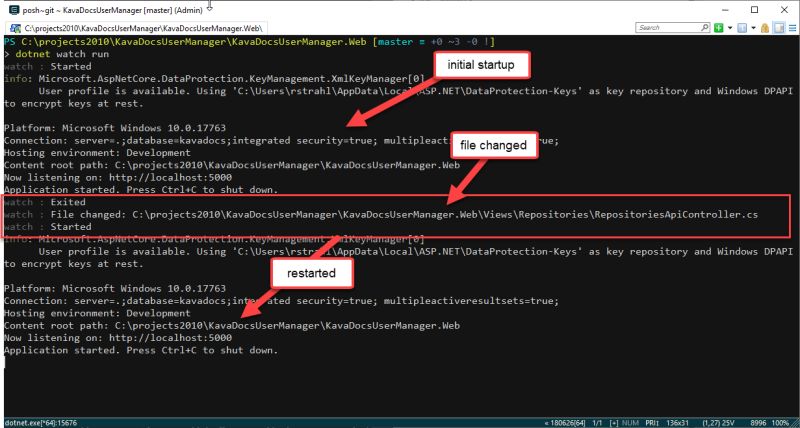Click into the Search field
The width and height of the screenshot is (800, 428).
[672, 28]
